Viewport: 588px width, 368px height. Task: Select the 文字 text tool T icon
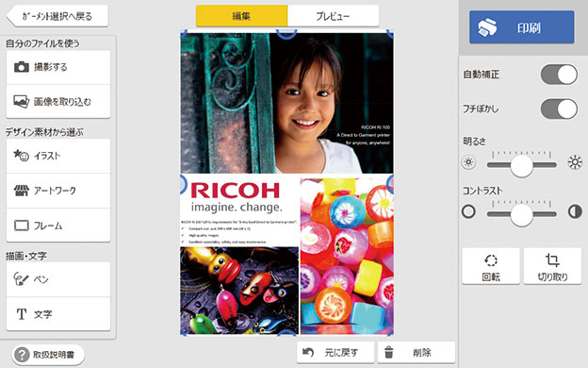click(x=22, y=314)
